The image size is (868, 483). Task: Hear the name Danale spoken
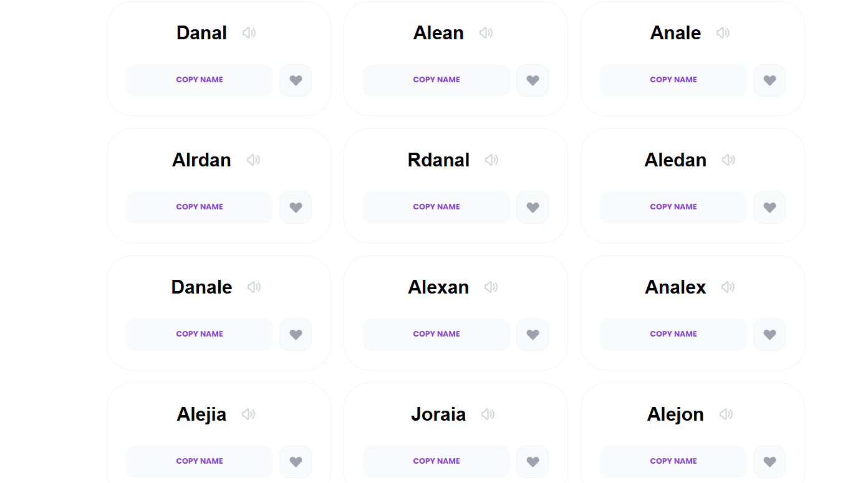tap(254, 287)
